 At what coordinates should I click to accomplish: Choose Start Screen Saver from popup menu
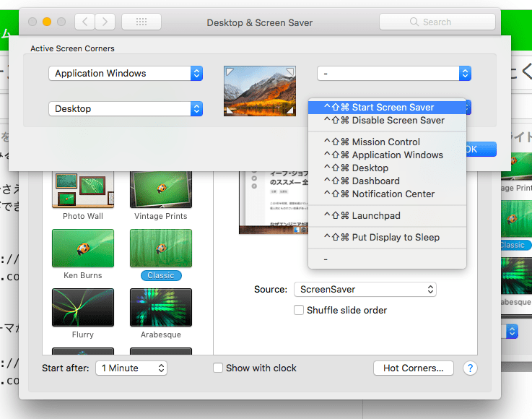(x=387, y=108)
